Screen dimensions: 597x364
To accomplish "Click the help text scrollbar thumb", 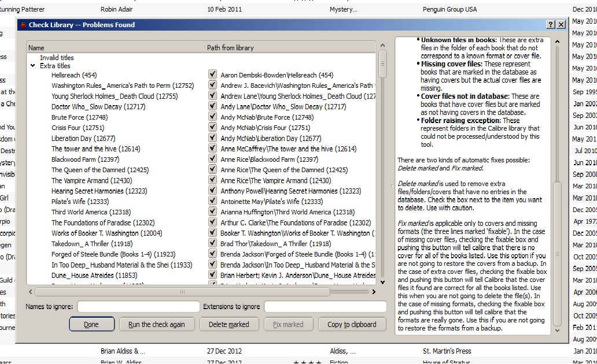I will click(x=558, y=254).
